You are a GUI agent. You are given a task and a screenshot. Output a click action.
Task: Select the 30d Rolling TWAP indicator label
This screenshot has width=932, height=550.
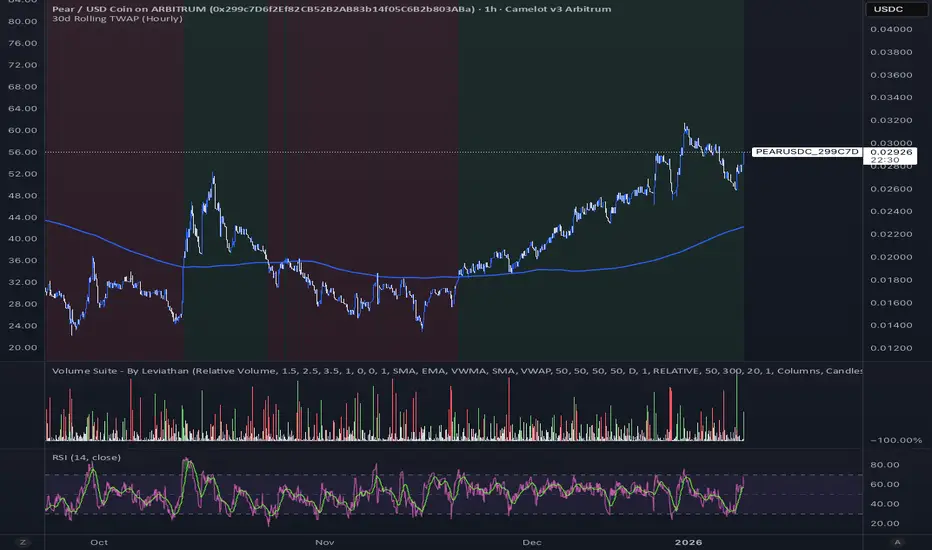tap(117, 18)
